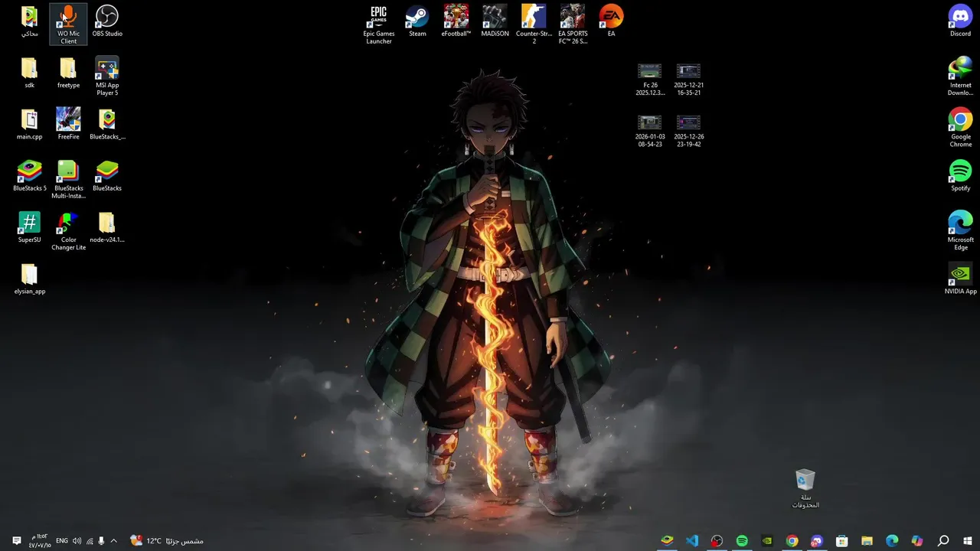Select the NVIDIA App desktop shortcut
Screen dimensions: 980x551
point(960,279)
